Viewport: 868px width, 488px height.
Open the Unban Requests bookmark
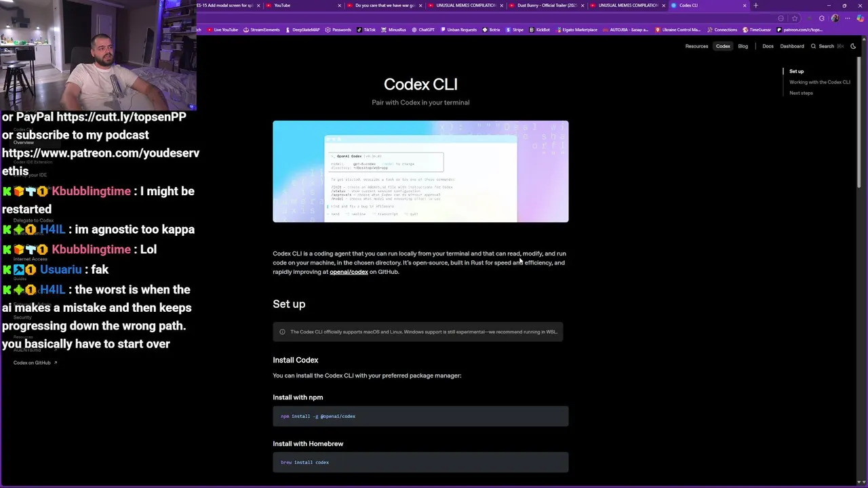[458, 30]
